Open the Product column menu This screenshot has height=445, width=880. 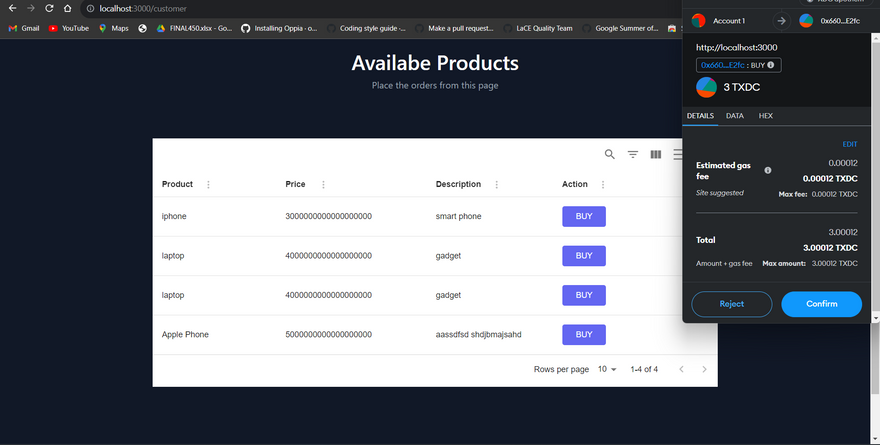click(x=208, y=185)
